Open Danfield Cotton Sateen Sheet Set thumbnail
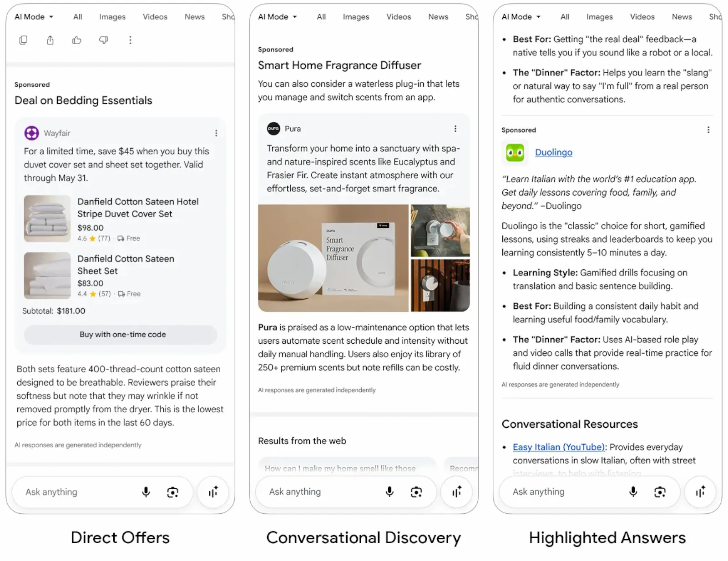 [47, 275]
